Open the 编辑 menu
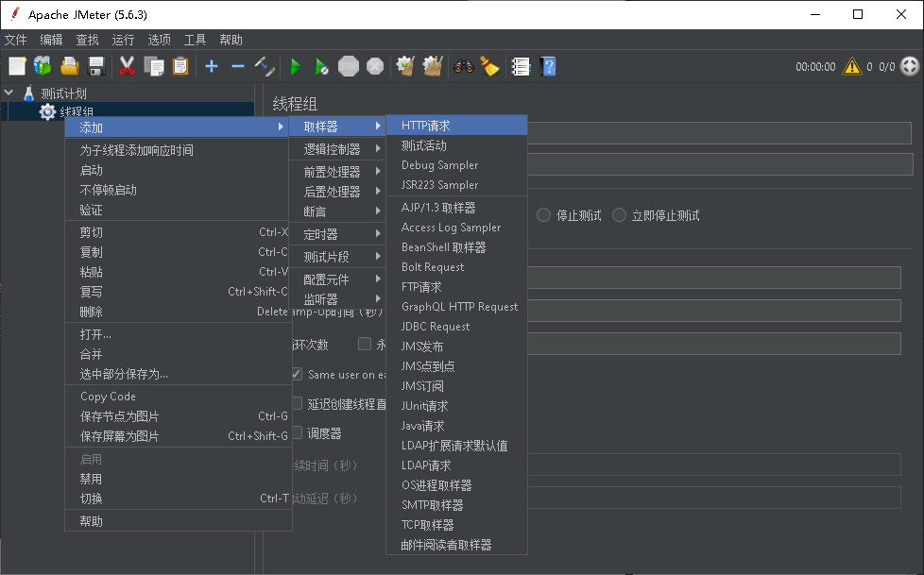 click(51, 40)
